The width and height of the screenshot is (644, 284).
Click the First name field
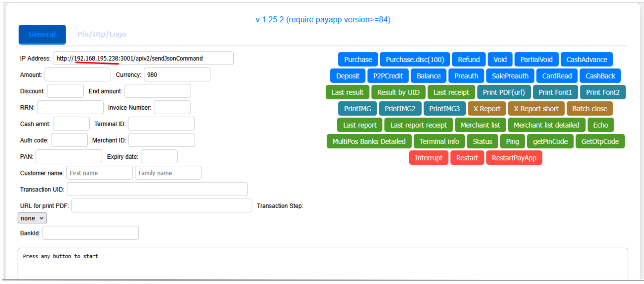point(99,173)
